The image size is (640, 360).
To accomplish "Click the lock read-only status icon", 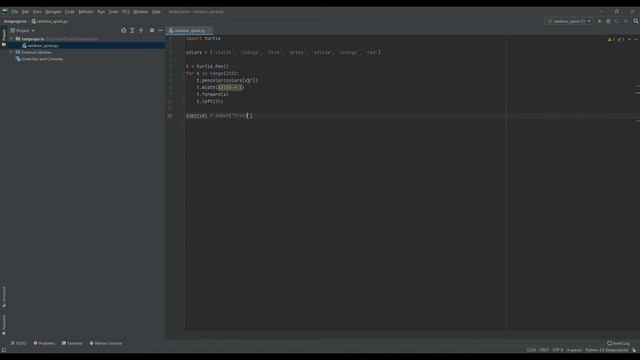I will [x=634, y=350].
